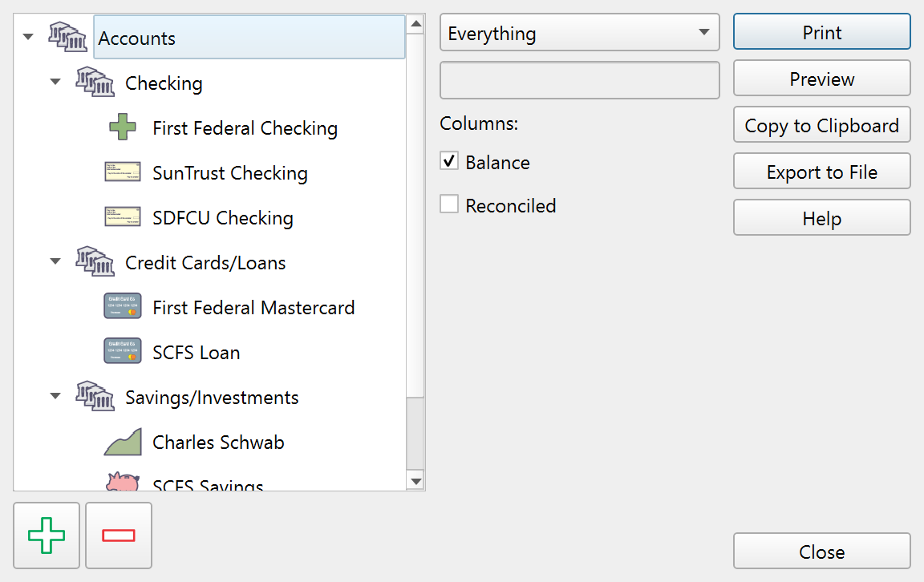Remove the selected item with the red minus button
This screenshot has width=924, height=582.
click(119, 536)
